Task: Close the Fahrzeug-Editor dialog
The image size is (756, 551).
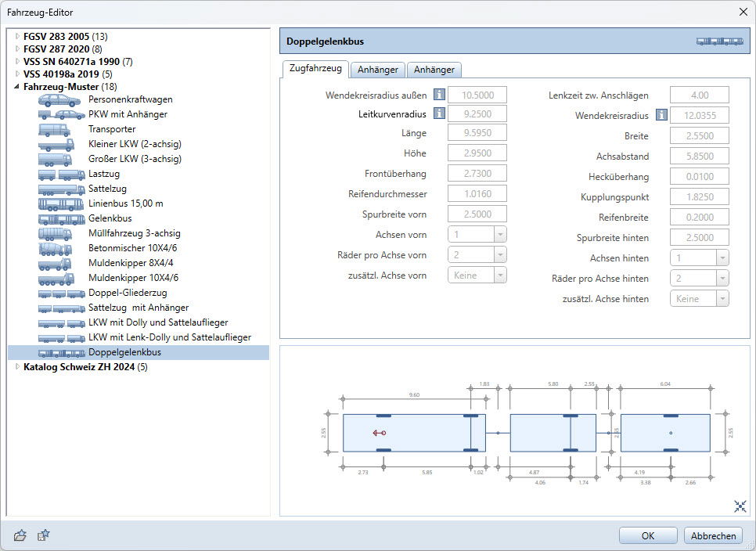Action: coord(743,12)
